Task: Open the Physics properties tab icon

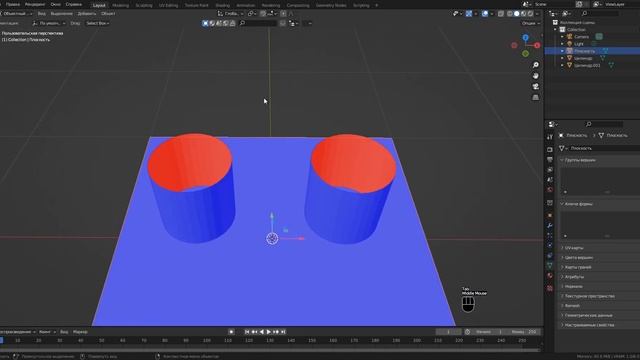Action: 550,245
